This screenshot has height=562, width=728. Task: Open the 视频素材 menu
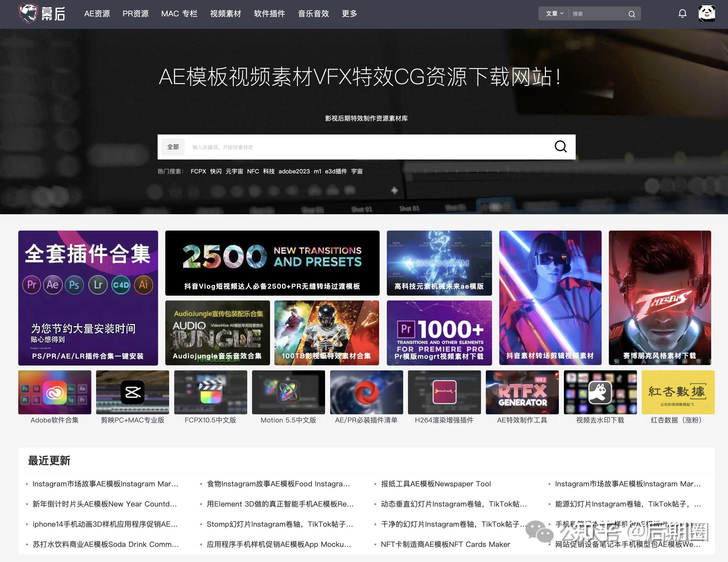(226, 14)
